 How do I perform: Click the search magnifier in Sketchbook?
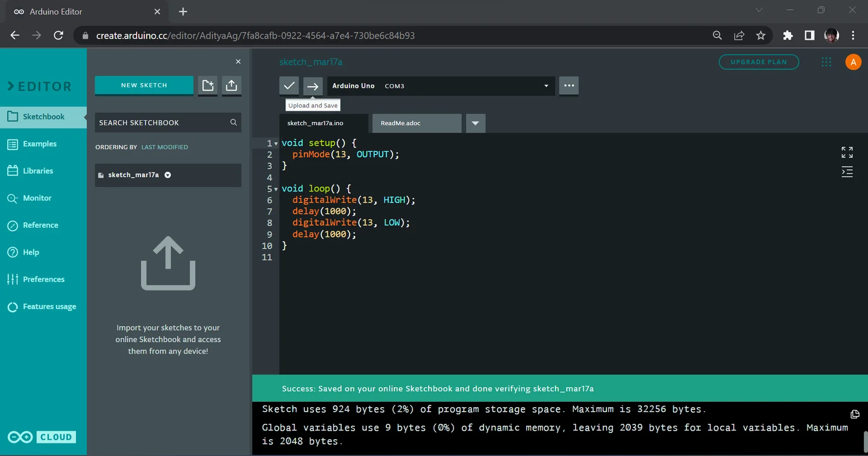(x=233, y=123)
